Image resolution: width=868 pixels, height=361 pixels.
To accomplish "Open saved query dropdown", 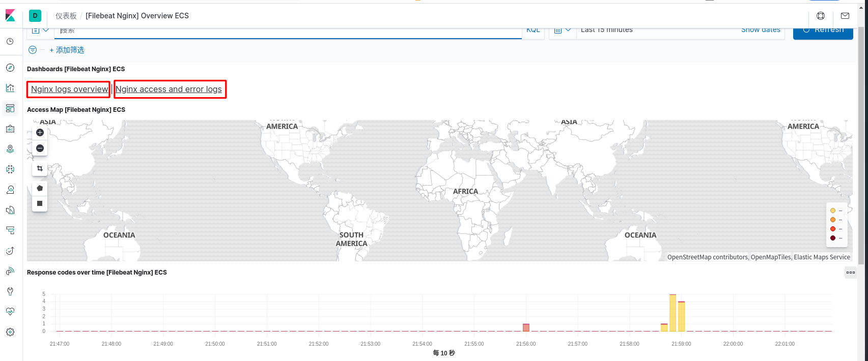I will (40, 31).
